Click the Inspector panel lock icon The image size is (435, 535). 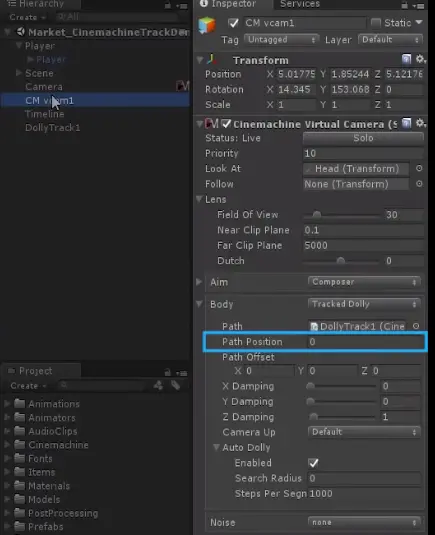click(405, 5)
